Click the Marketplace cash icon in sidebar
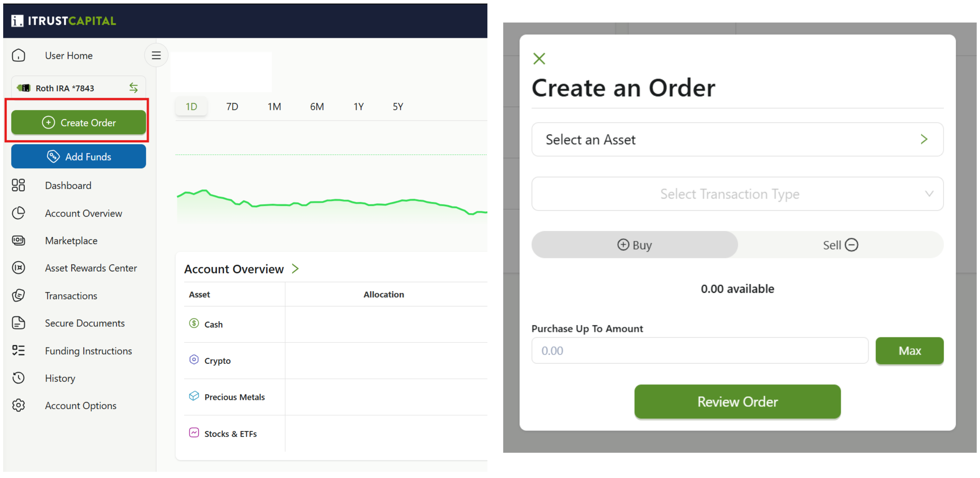 coord(18,240)
